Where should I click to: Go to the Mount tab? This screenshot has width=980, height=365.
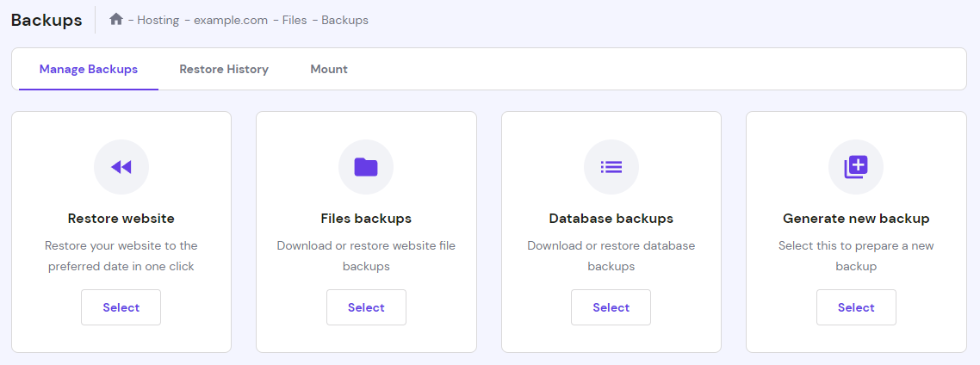[329, 69]
